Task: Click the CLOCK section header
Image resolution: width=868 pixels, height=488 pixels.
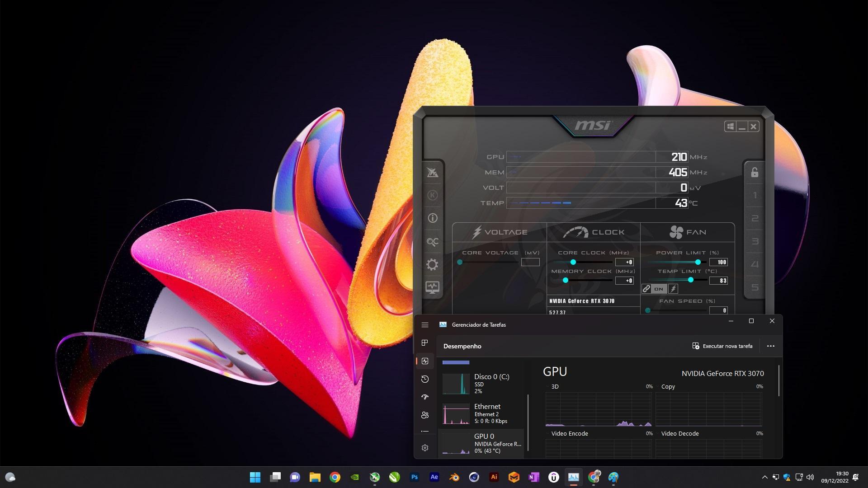Action: point(594,232)
